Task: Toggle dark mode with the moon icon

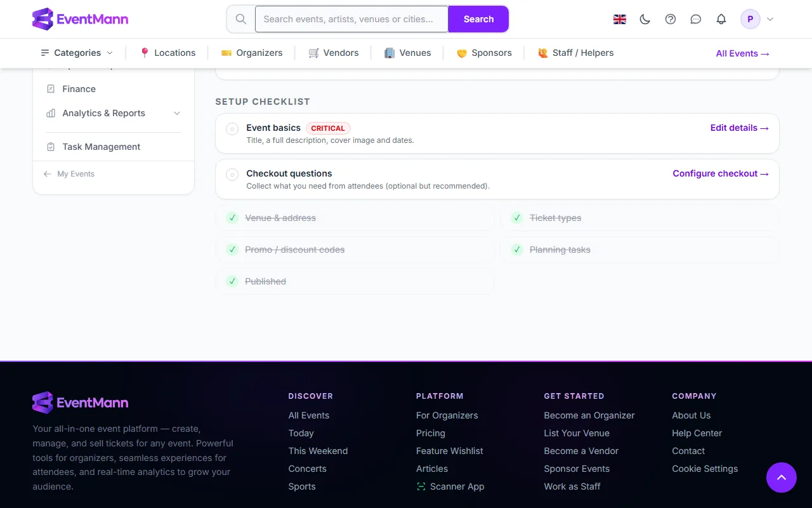Action: (645, 19)
